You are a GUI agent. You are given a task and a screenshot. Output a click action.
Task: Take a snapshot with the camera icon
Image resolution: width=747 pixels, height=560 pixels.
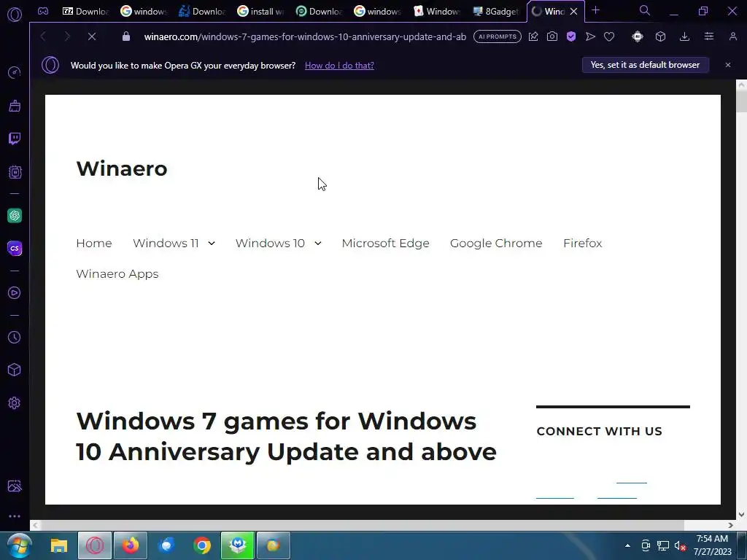pyautogui.click(x=552, y=36)
